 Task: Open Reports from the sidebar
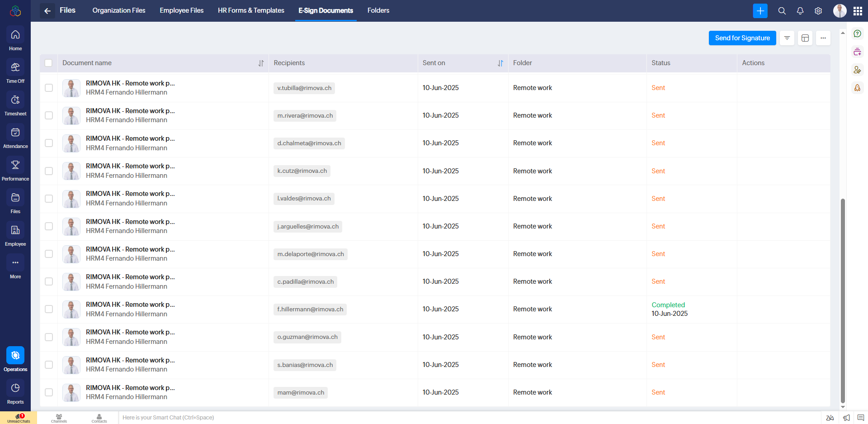pos(15,392)
